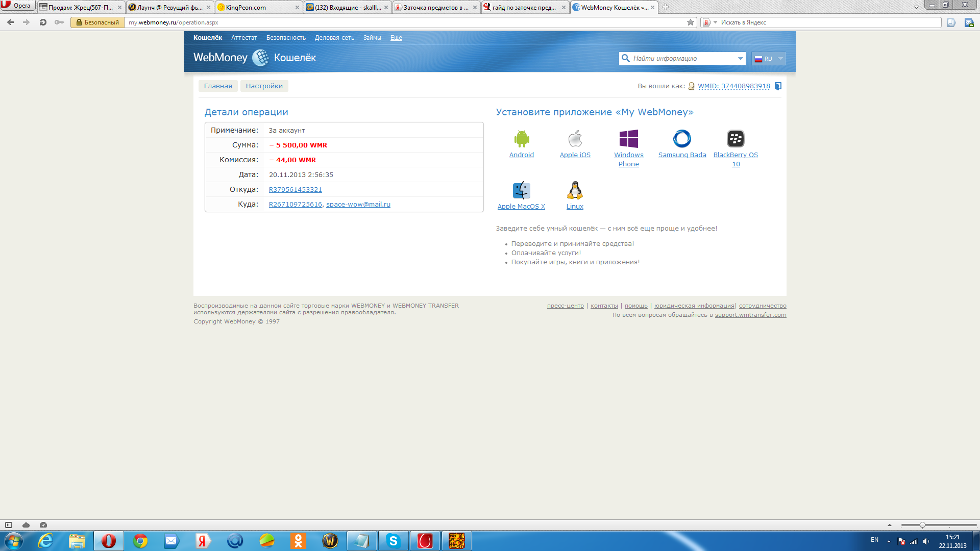Expand the search field dropdown arrow
Viewport: 980px width, 551px height.
pos(740,59)
